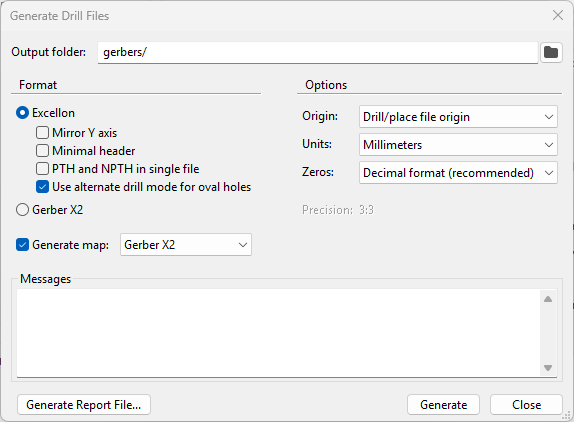Screen dimensions: 574x422
Task: Close the Generate Drill Files dialog
Action: (x=558, y=15)
